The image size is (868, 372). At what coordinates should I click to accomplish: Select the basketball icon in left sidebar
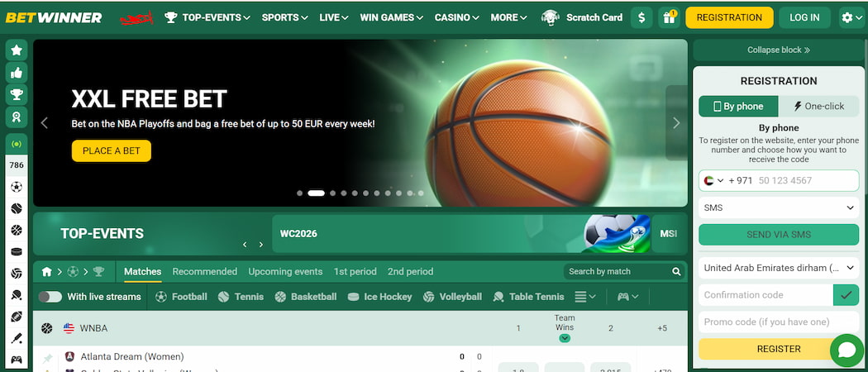click(x=17, y=231)
